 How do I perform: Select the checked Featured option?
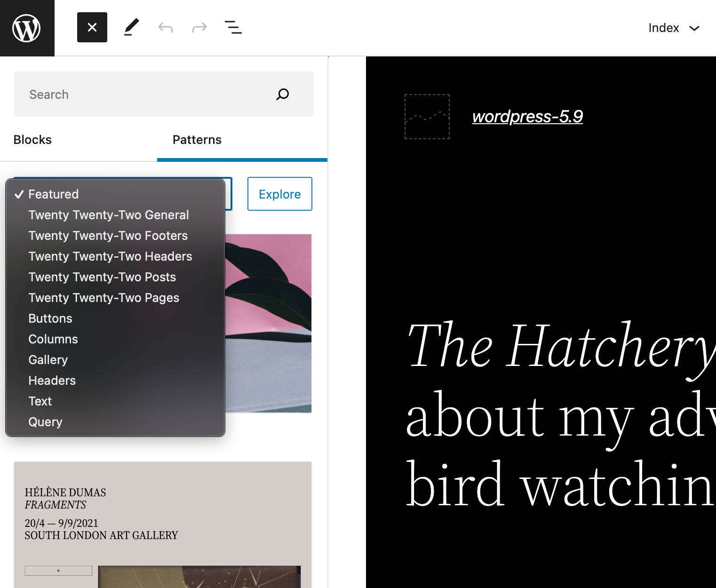pyautogui.click(x=54, y=194)
